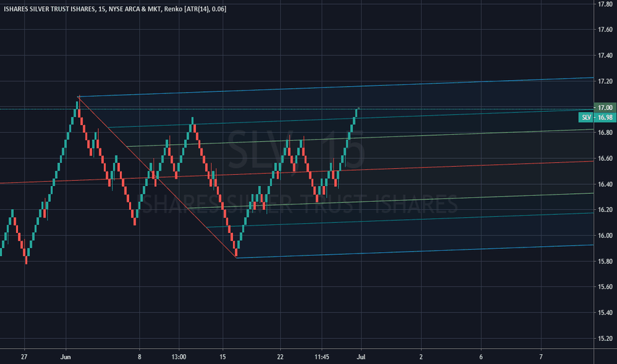
Task: Click the 17.60 price axis label
Action: [x=605, y=30]
